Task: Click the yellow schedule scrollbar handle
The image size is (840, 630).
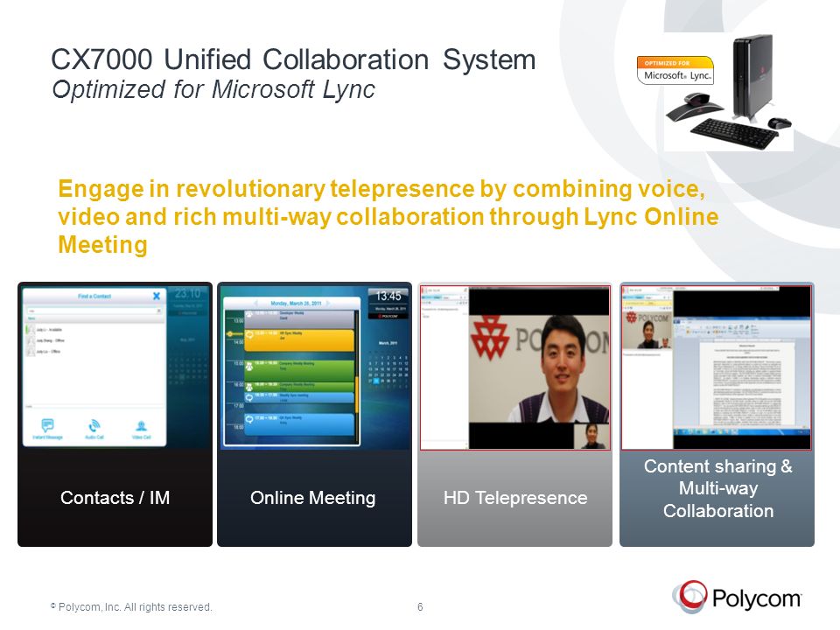Action: tap(357, 395)
